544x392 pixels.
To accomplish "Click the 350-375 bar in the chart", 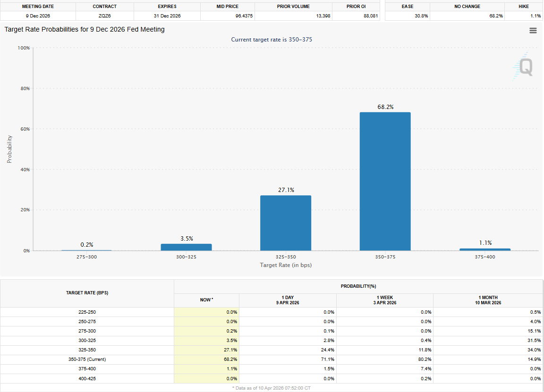I will coord(385,182).
